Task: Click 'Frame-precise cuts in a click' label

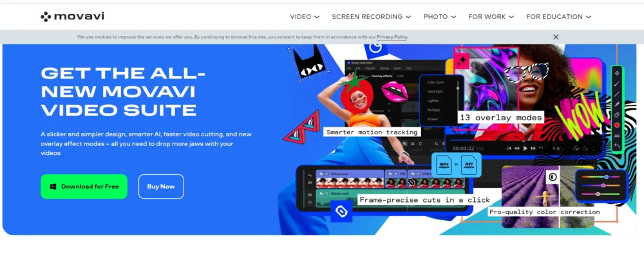Action: coord(424,200)
